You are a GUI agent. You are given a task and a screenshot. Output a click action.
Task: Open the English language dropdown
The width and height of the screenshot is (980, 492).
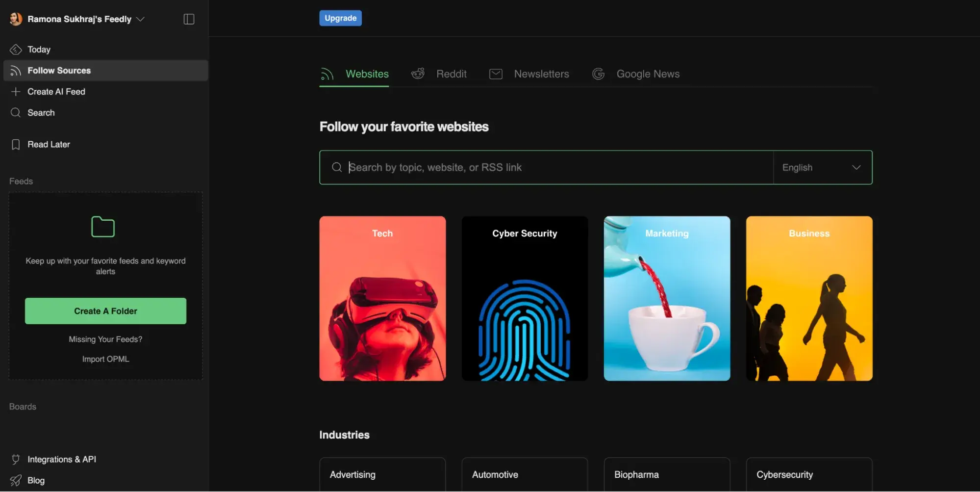pos(822,168)
